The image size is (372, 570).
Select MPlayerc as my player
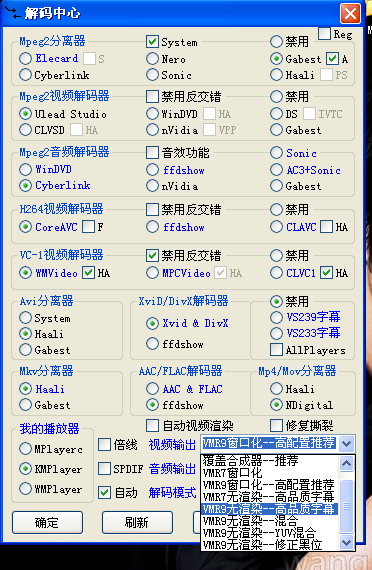coord(25,449)
